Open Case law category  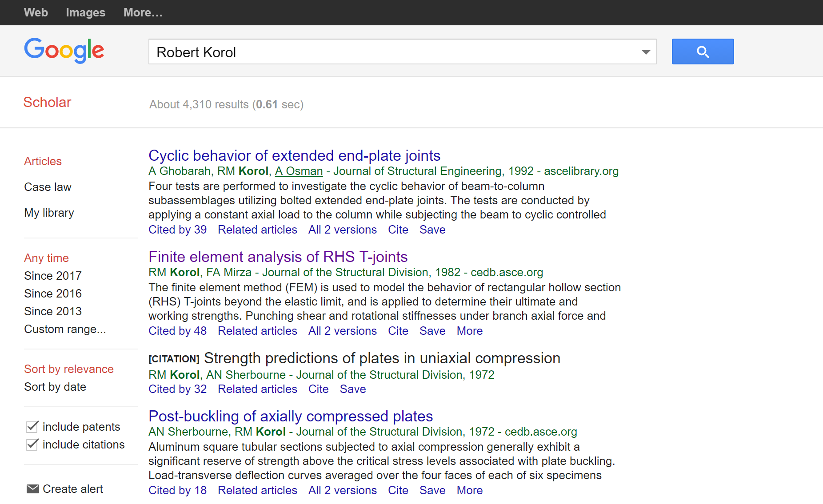[x=48, y=187]
